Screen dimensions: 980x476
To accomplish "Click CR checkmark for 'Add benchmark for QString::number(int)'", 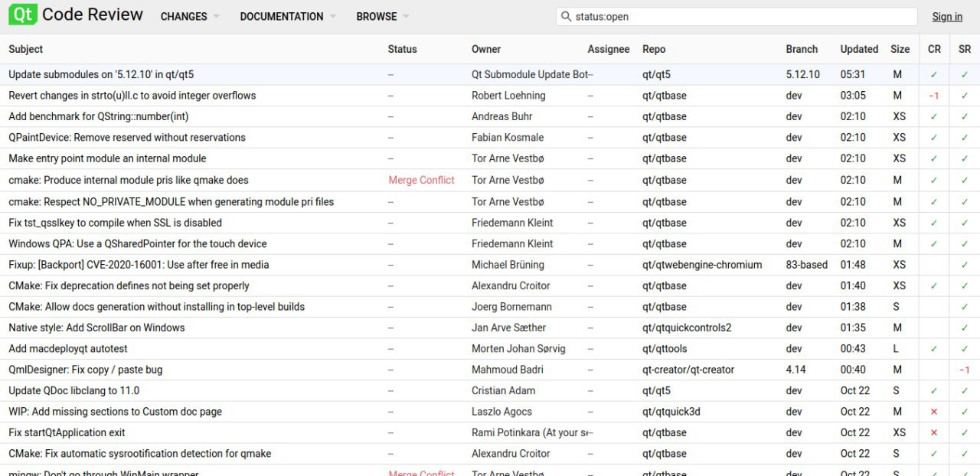I will (934, 116).
